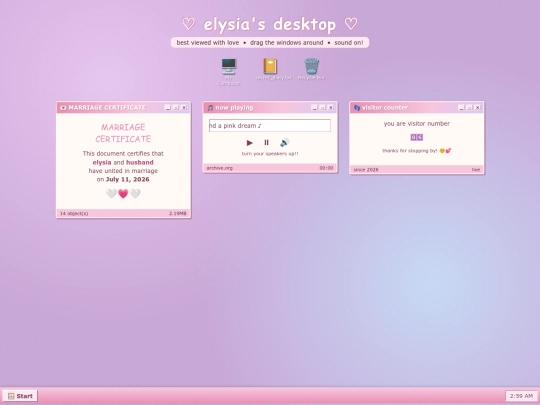Screen dimensions: 540x405
Task: Click the footprints icon in visitor counter title bar
Action: [357, 108]
